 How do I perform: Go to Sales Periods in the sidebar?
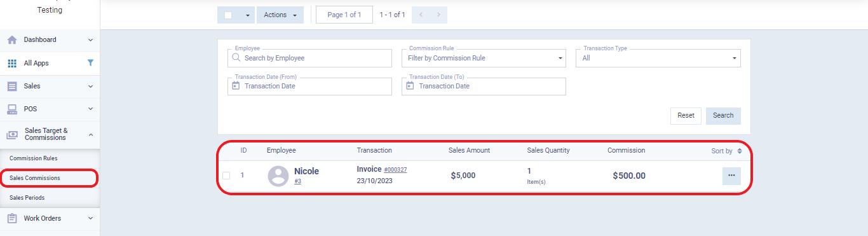click(27, 198)
